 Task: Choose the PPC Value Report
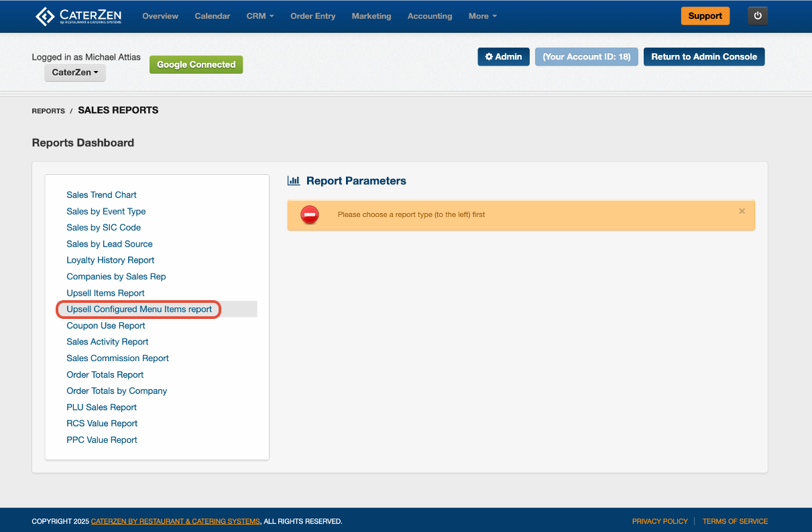click(102, 440)
